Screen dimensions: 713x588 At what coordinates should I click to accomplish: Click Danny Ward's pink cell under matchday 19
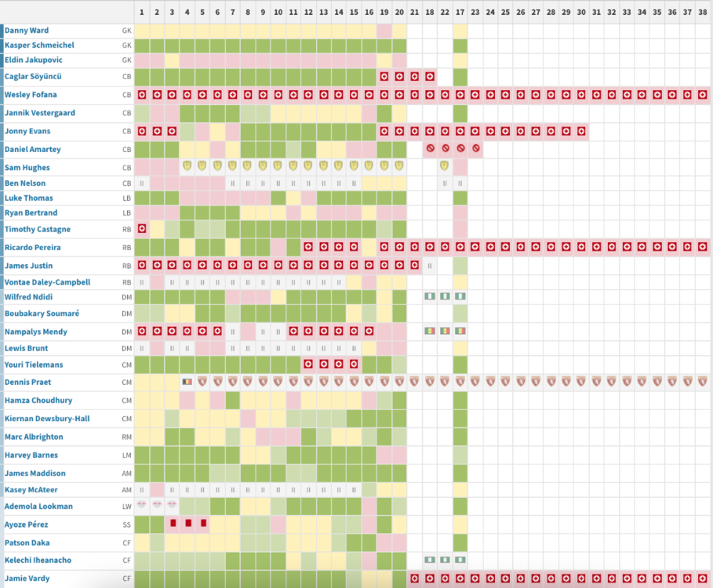pyautogui.click(x=384, y=31)
